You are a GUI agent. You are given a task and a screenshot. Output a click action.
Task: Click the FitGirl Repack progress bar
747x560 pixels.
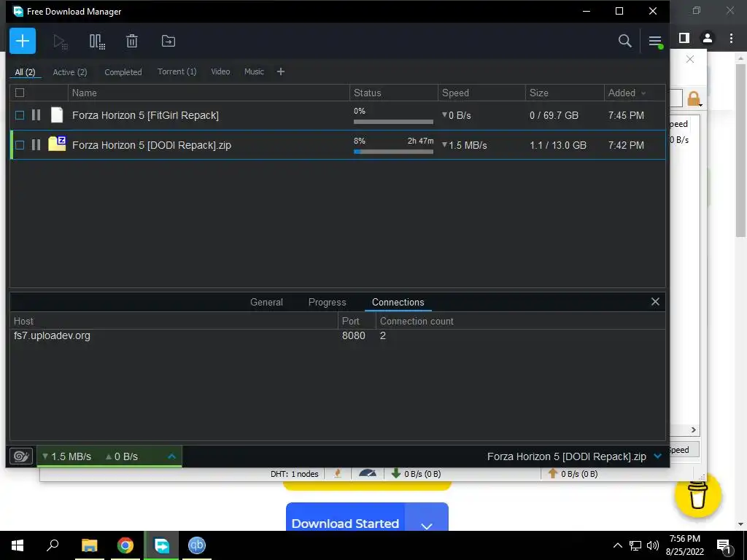393,122
